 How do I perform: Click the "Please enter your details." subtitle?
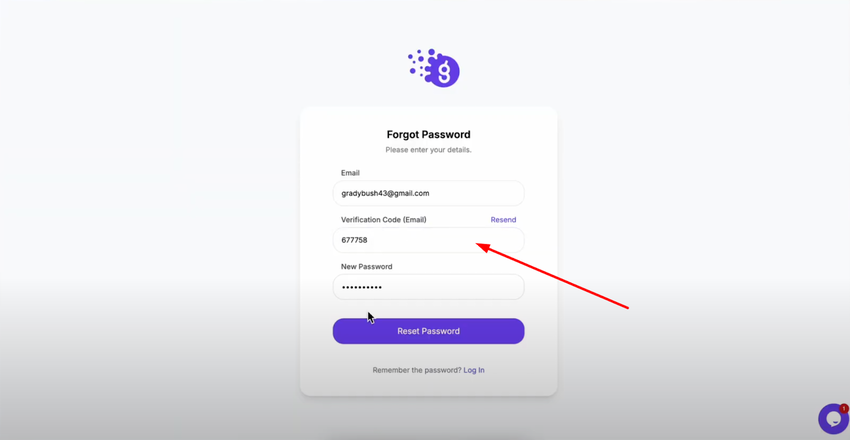(x=428, y=150)
